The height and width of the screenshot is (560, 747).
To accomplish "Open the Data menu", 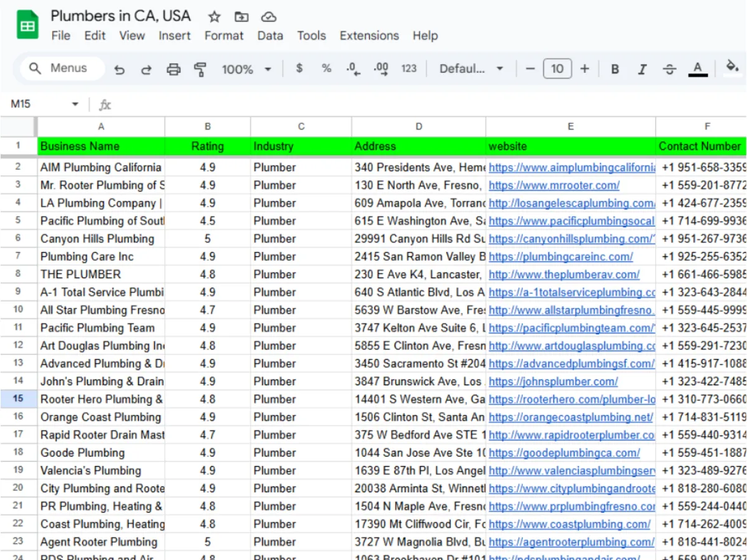I will (270, 35).
